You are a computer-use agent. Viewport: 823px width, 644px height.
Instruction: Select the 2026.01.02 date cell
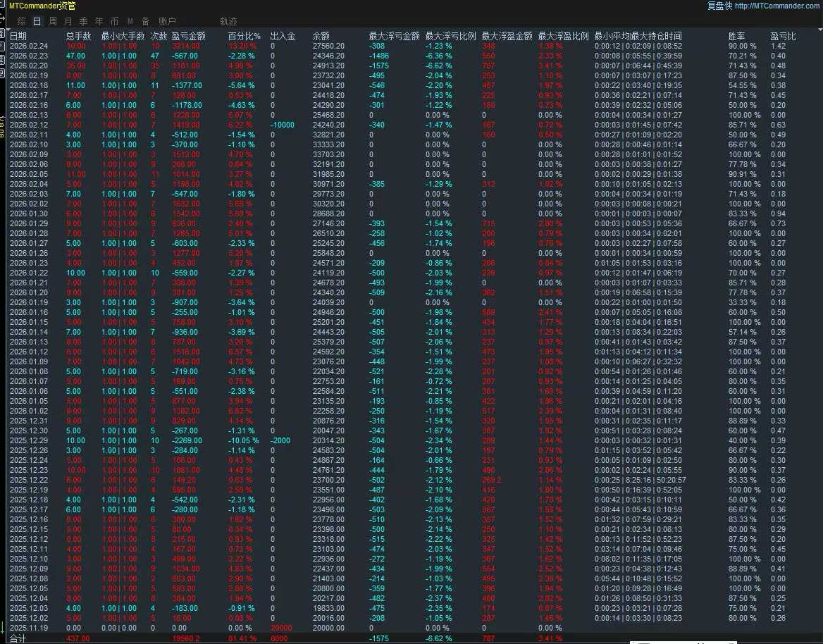coord(28,411)
